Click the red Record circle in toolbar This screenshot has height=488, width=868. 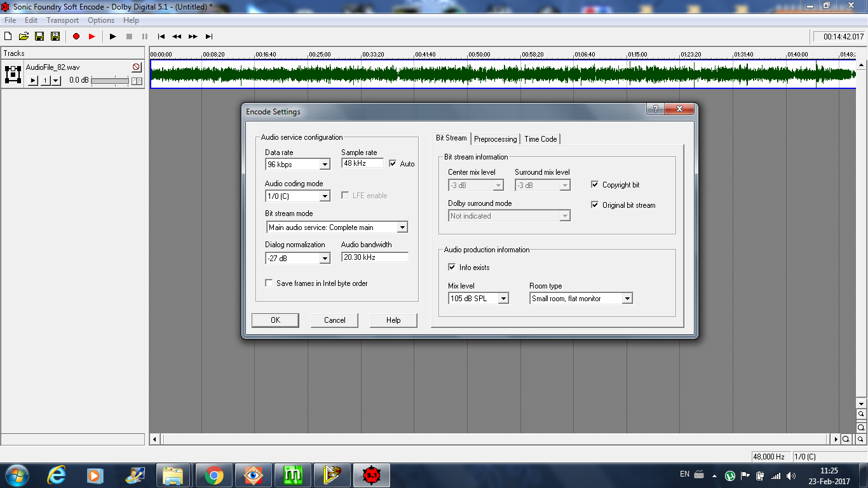pos(76,37)
